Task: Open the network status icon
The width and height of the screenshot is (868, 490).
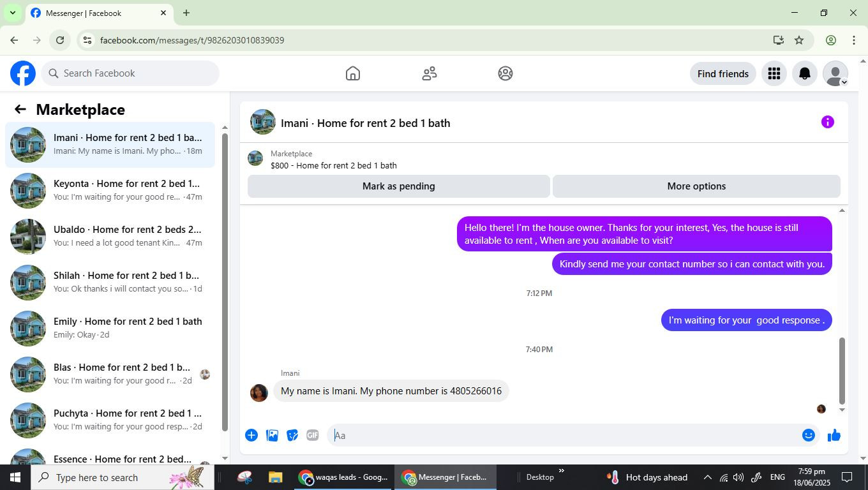Action: [723, 477]
